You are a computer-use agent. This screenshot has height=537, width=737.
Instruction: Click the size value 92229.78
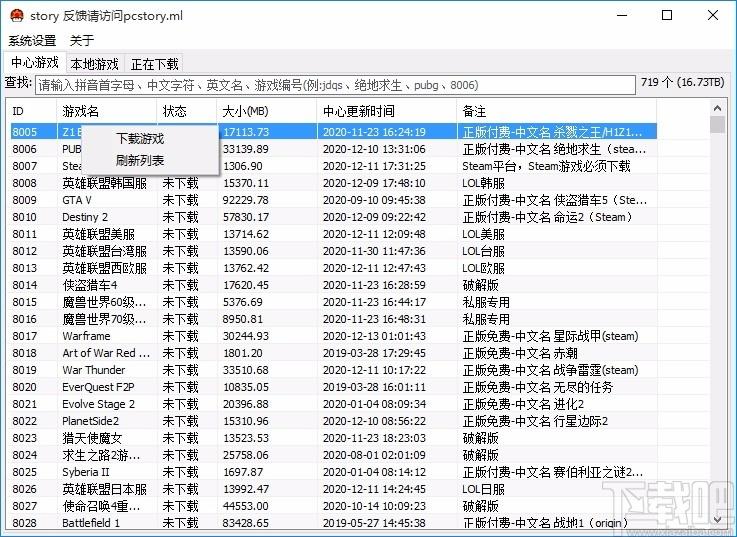pos(245,200)
